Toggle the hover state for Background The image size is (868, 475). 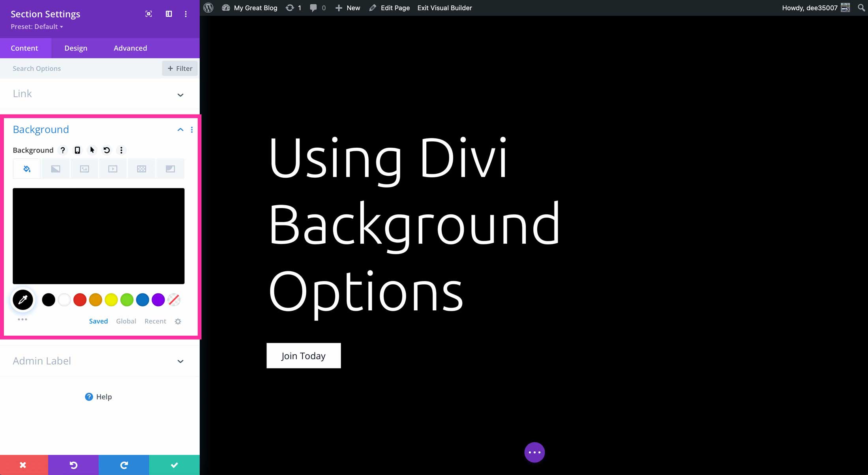(92, 150)
